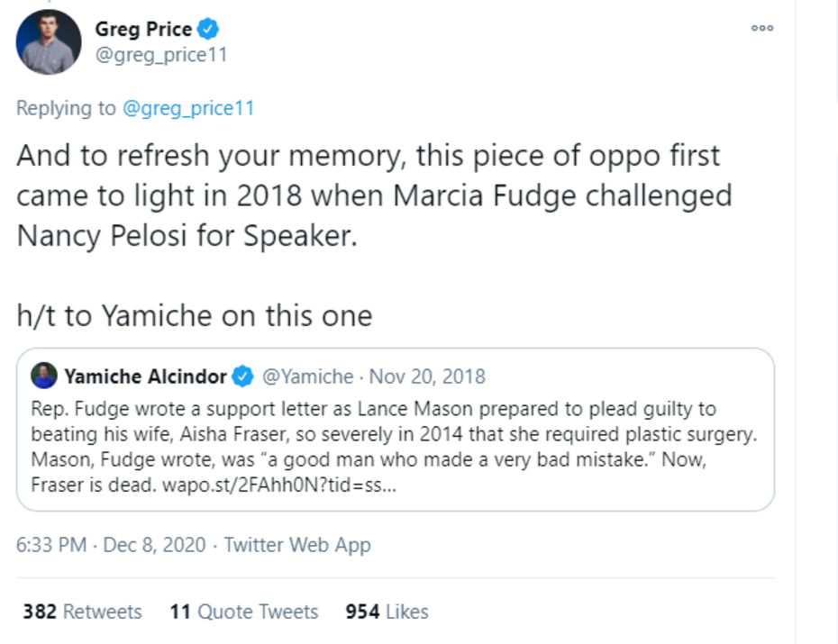Select the @Yamiche handle in quoted tweet
838x644 pixels.
(x=307, y=376)
